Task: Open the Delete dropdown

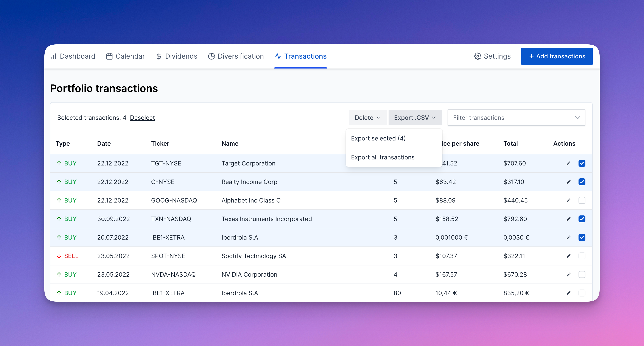Action: (x=367, y=117)
